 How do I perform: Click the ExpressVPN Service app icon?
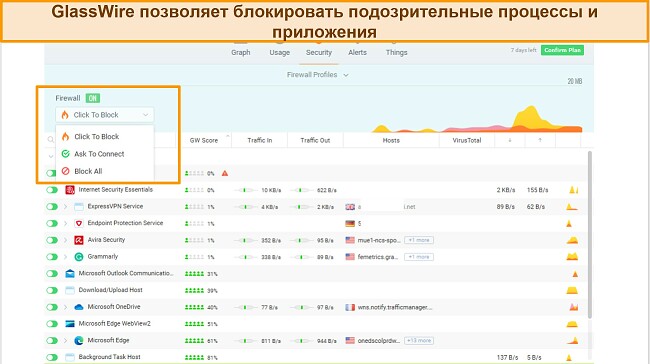[x=79, y=206]
